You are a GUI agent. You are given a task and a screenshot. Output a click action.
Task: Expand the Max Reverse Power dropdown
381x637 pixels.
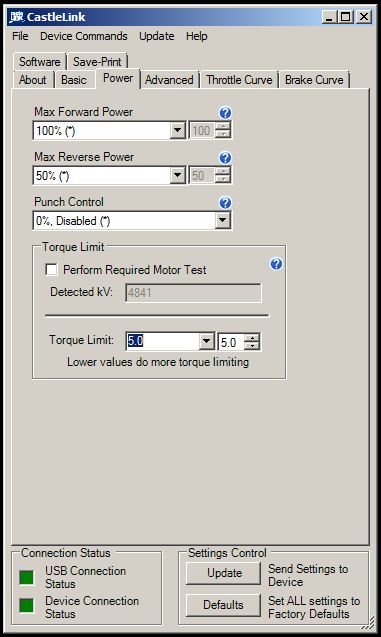pyautogui.click(x=178, y=176)
